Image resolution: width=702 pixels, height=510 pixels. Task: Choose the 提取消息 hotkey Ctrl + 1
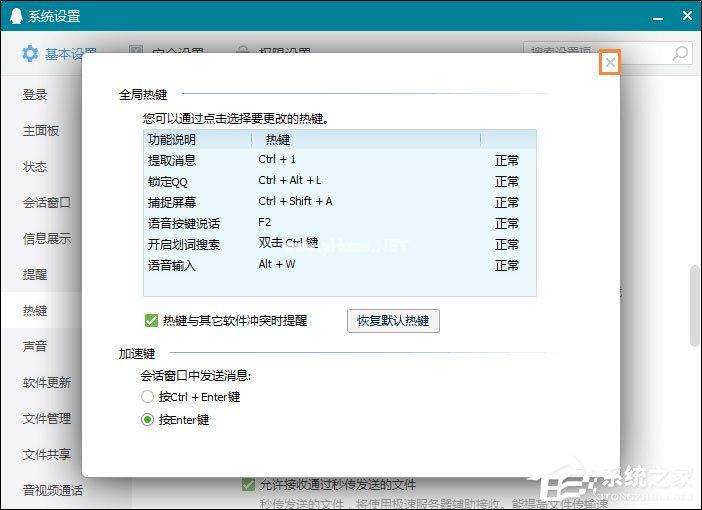point(278,160)
